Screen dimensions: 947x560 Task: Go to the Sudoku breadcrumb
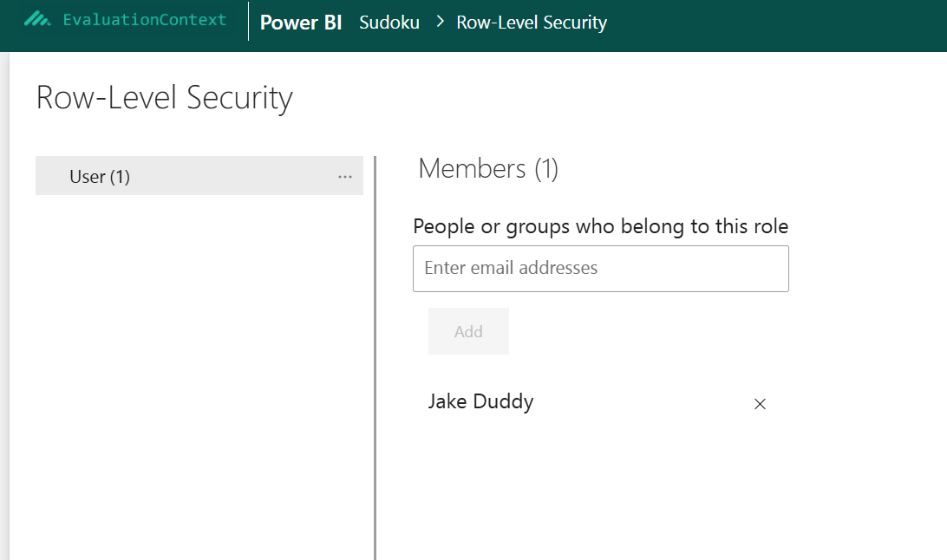tap(389, 23)
